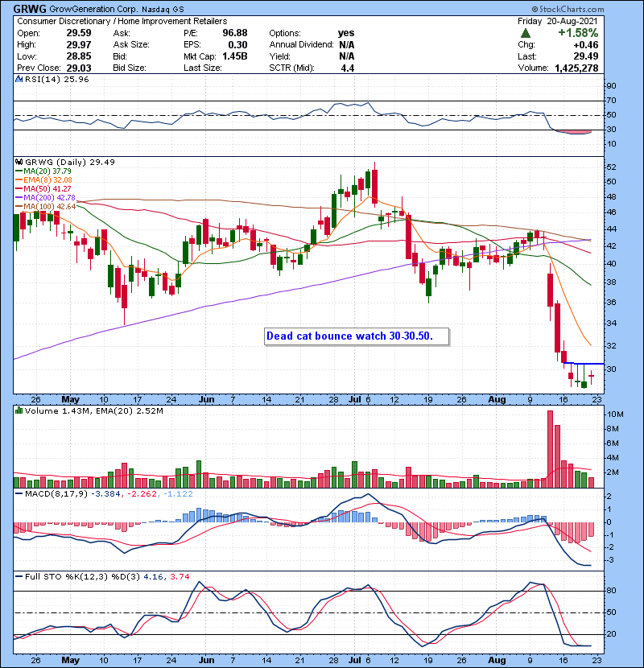Click the MA(50) 41.27 legend entry
This screenshot has height=668, width=644.
click(x=47, y=188)
